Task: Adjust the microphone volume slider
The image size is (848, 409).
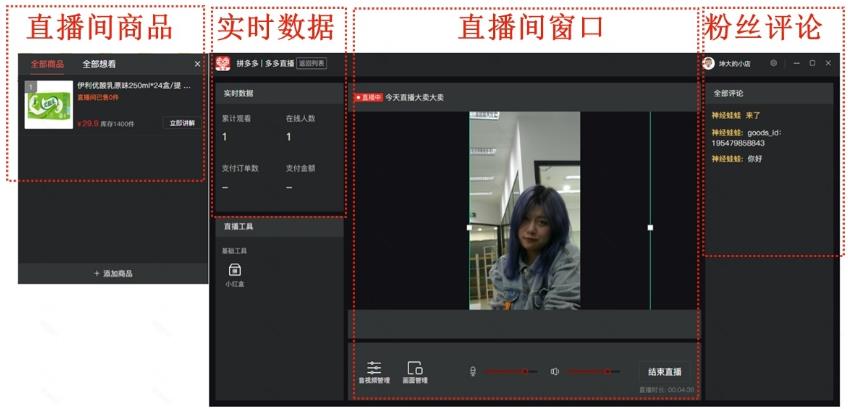Action: [511, 372]
